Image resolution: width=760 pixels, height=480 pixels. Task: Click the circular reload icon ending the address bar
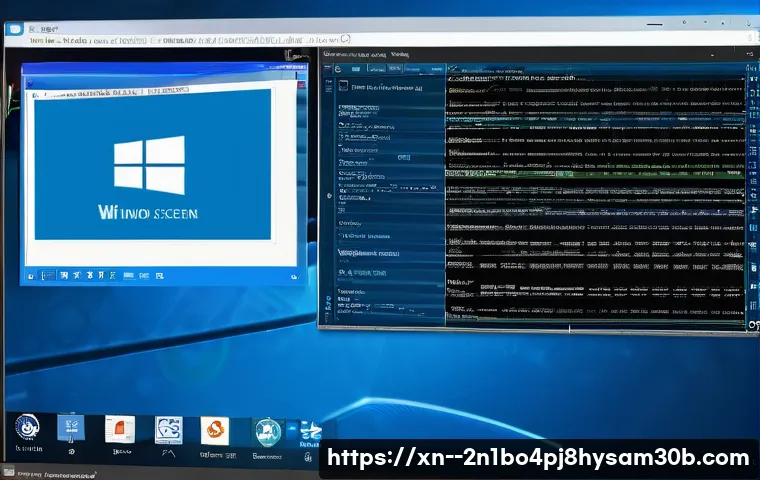pyautogui.click(x=345, y=39)
